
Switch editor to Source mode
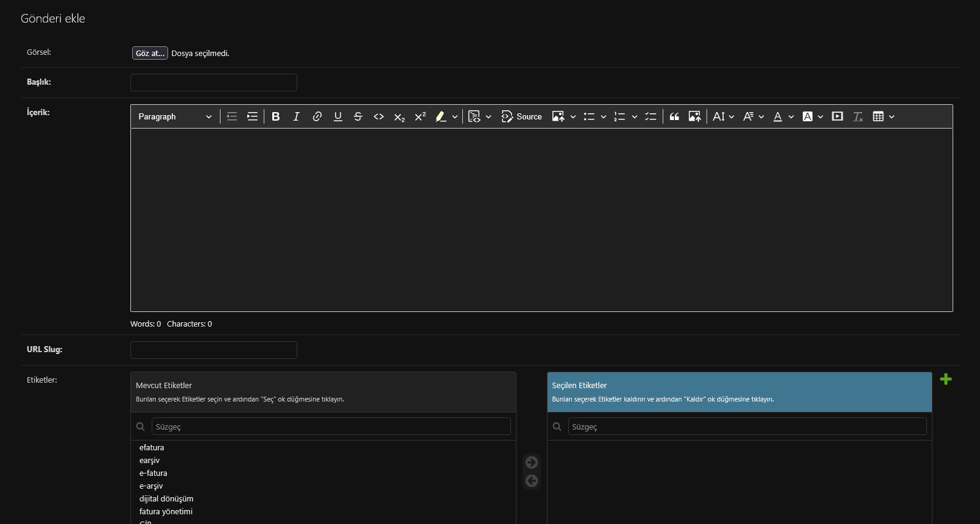pos(521,116)
